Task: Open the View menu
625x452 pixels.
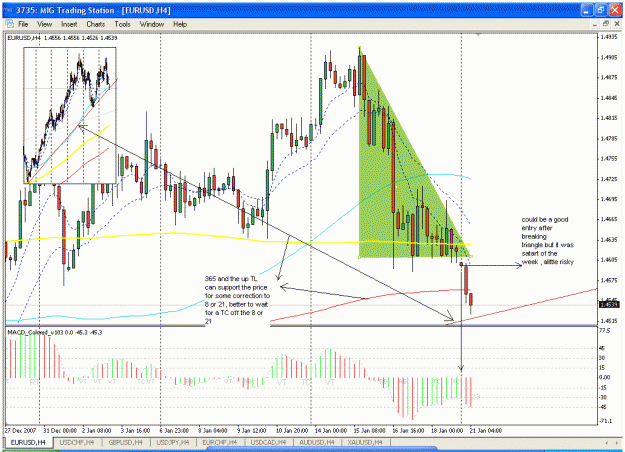Action: tap(44, 24)
